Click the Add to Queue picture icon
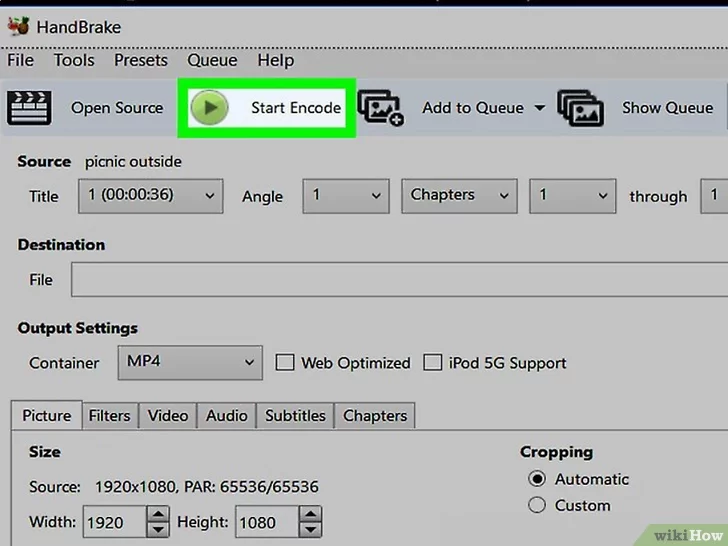 [381, 108]
